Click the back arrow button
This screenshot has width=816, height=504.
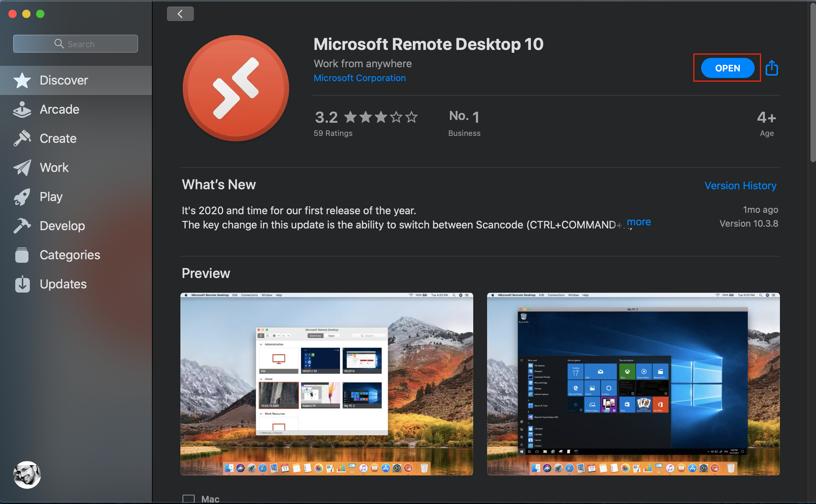(x=180, y=14)
